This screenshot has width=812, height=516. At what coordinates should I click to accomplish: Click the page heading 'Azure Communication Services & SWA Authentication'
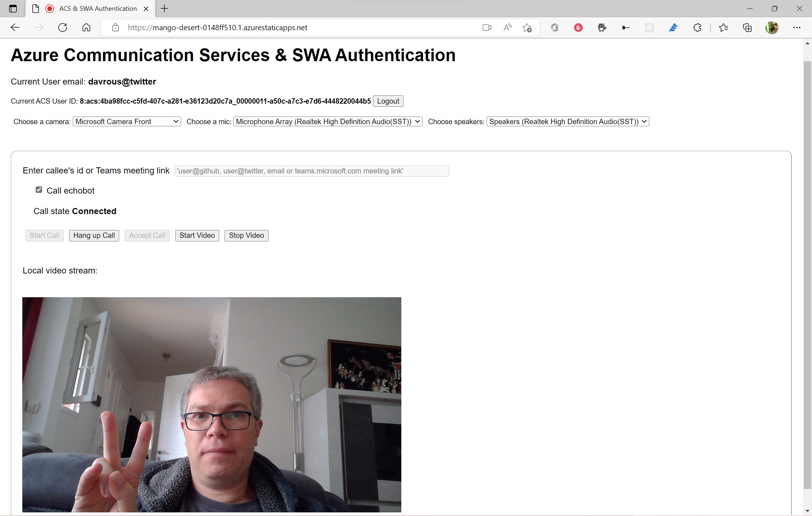tap(233, 55)
